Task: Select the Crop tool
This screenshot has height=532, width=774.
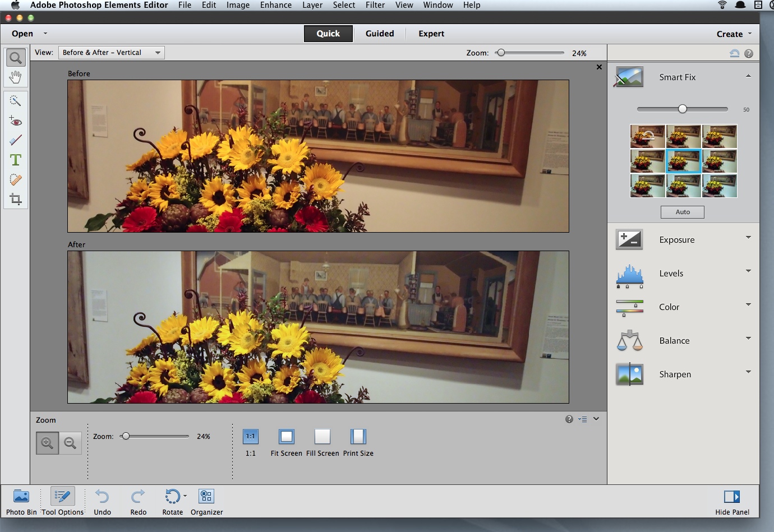Action: [15, 200]
